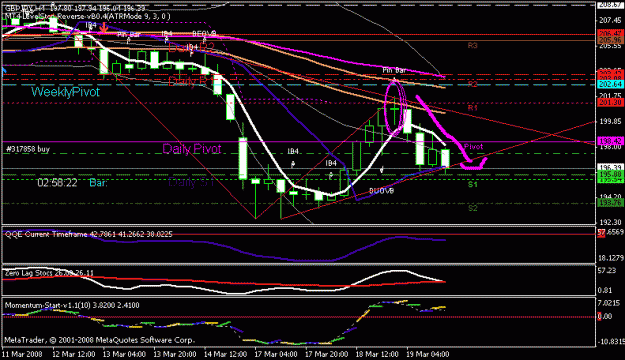
Task: Click the 17 Mar 04:00 time label
Action: click(x=276, y=354)
